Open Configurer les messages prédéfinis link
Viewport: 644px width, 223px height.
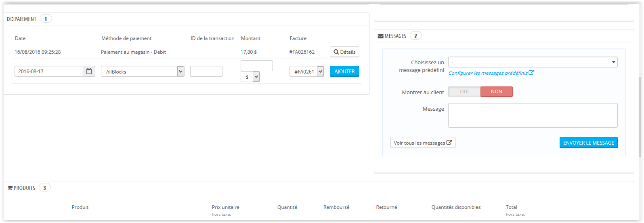(x=491, y=73)
